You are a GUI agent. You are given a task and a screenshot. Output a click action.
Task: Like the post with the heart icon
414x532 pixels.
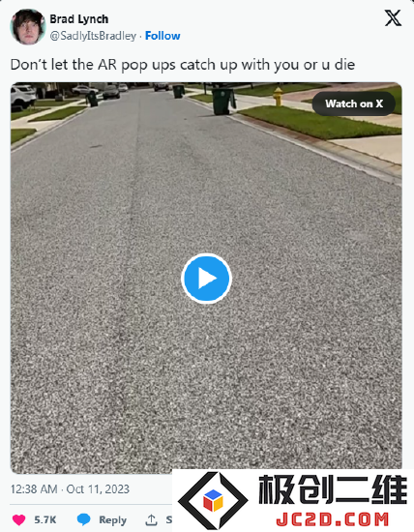click(19, 519)
